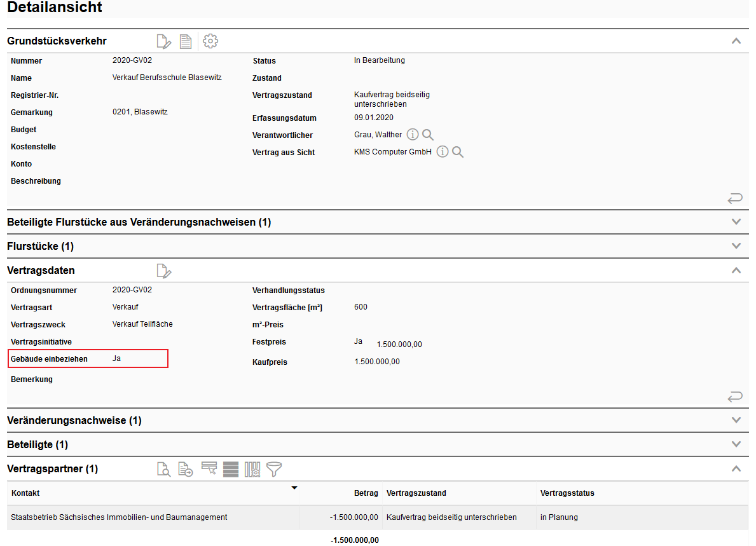The width and height of the screenshot is (756, 546).
Task: Click the Vertragszustand column header
Action: click(416, 493)
